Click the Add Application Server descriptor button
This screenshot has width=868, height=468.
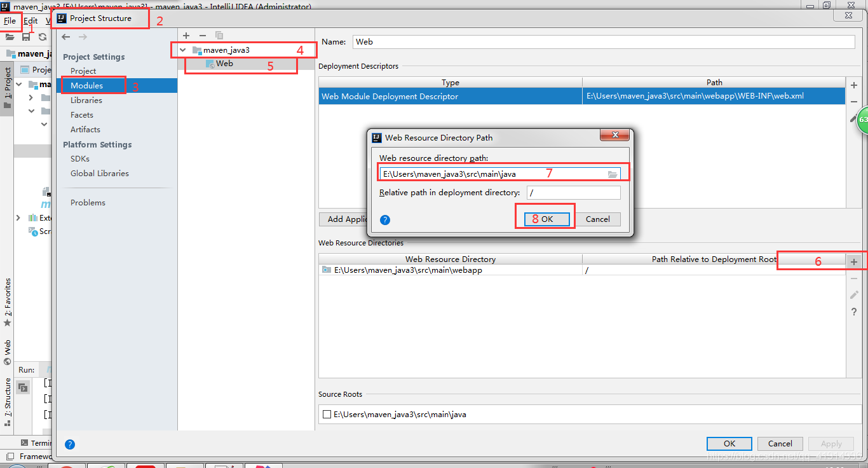(x=344, y=219)
